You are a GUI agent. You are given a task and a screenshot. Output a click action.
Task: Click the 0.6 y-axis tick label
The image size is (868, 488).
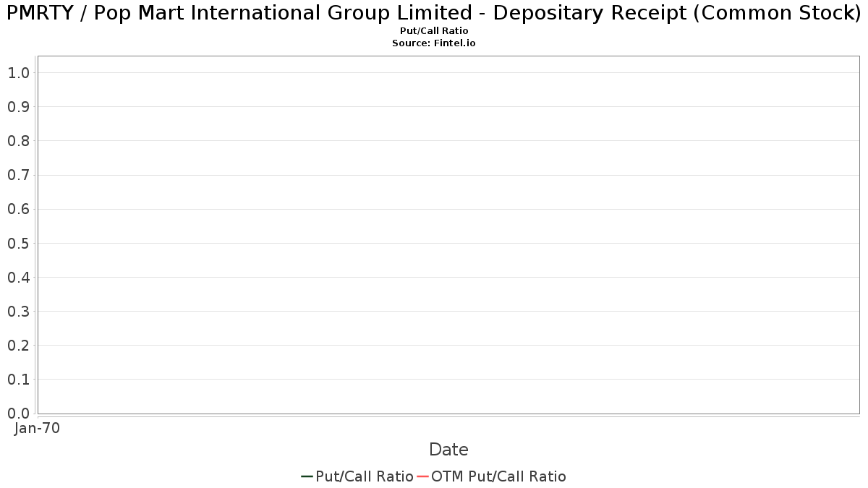18,209
